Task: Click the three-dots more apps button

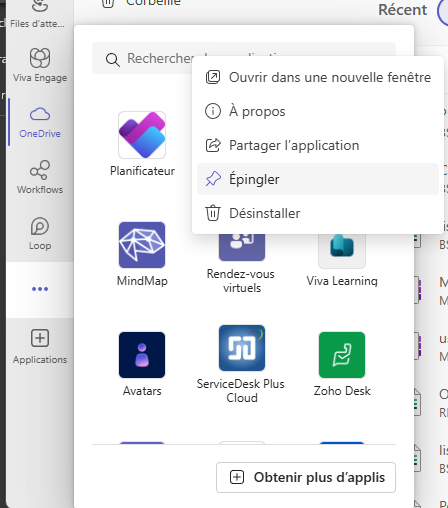Action: pyautogui.click(x=40, y=289)
